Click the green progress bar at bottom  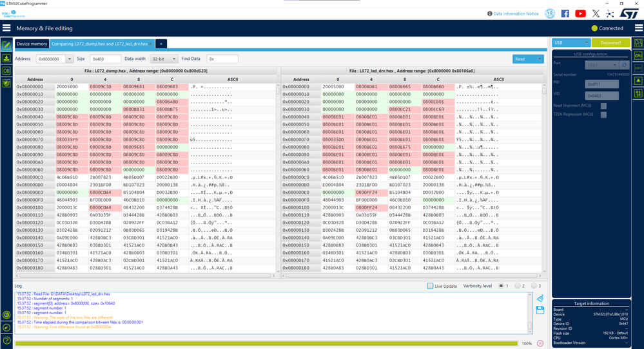point(266,343)
